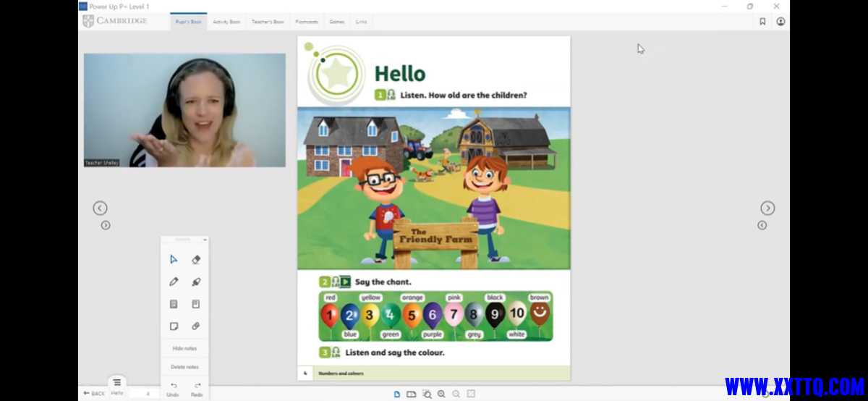Activate zoom to selected area tool
This screenshot has width=868, height=401.
coord(427,394)
